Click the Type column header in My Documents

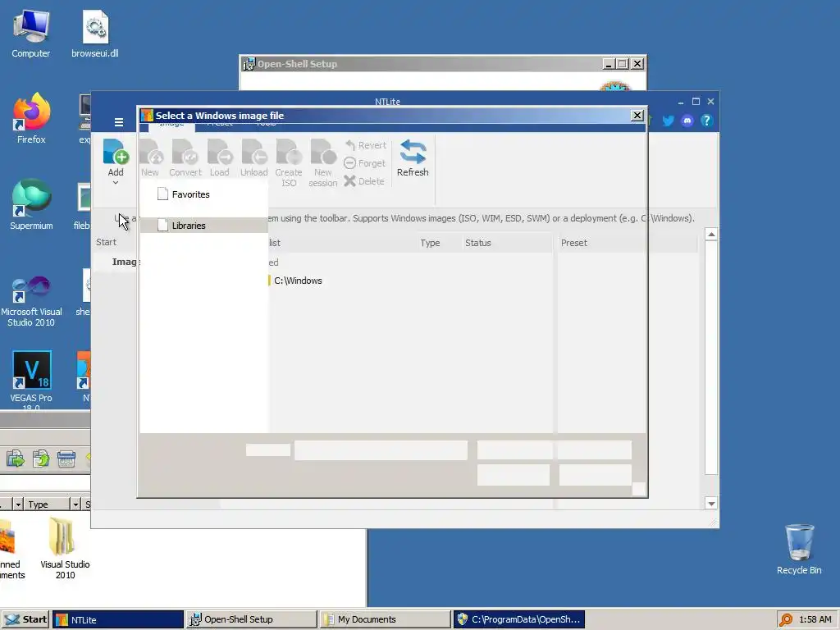coord(47,504)
